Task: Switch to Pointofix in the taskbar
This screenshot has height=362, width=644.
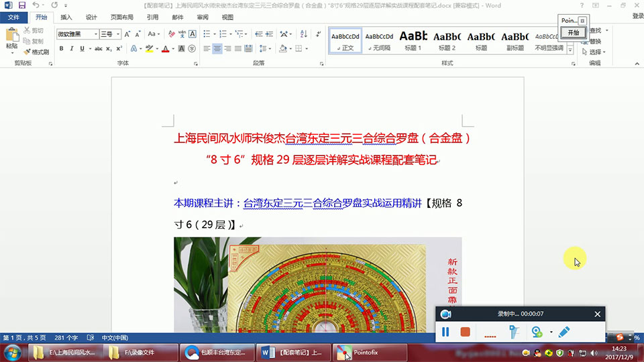Action: point(369,353)
